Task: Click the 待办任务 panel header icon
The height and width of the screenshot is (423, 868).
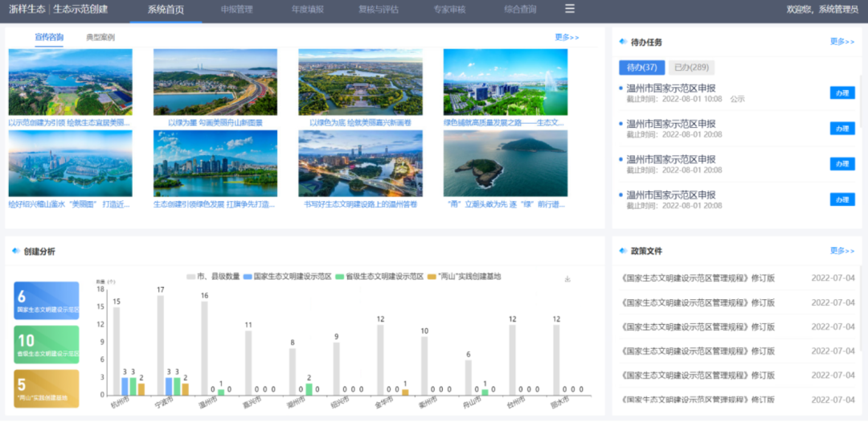Action: click(623, 42)
